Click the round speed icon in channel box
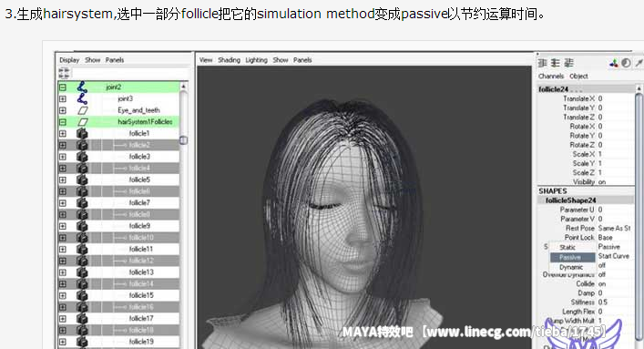Viewport: 644px width, 349px height. pos(626,63)
